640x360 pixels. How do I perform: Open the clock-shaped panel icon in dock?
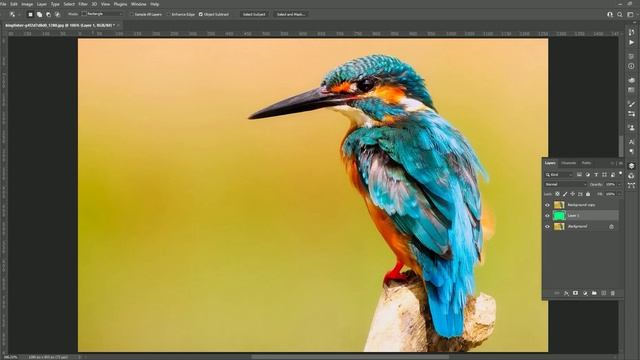pos(631,66)
